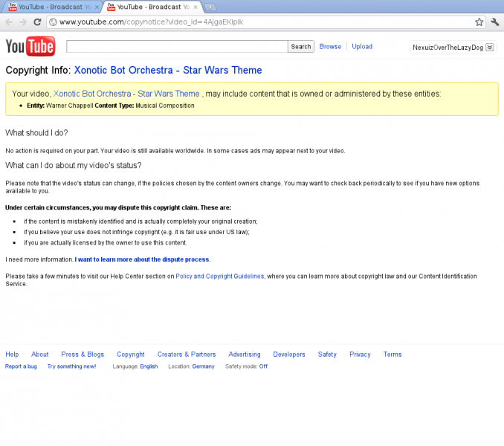This screenshot has height=446, width=504.
Task: Click the Safety footer link
Action: (327, 354)
